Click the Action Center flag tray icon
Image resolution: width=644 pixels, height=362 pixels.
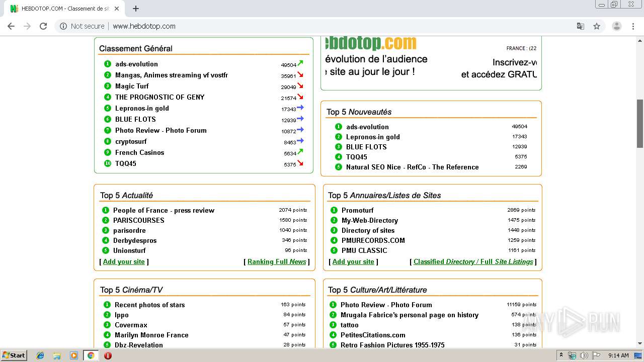point(596,355)
